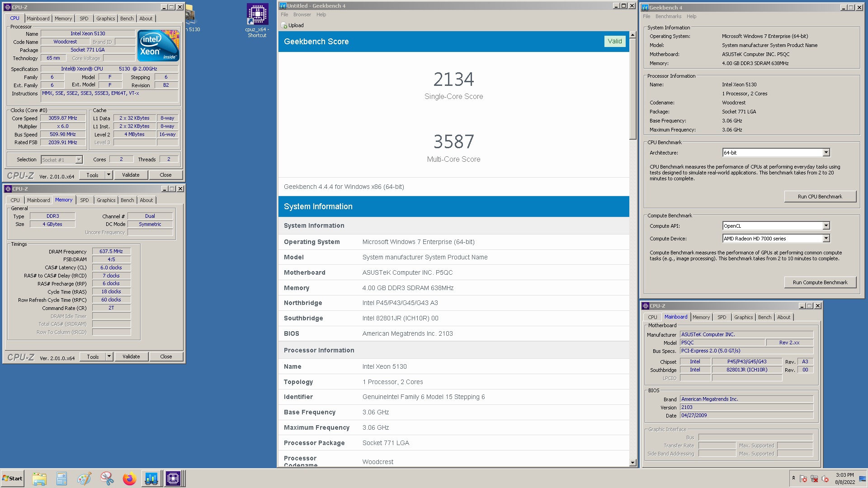Click the Show Desktop tray icon
Viewport: 868px width, 488px height.
point(863,479)
